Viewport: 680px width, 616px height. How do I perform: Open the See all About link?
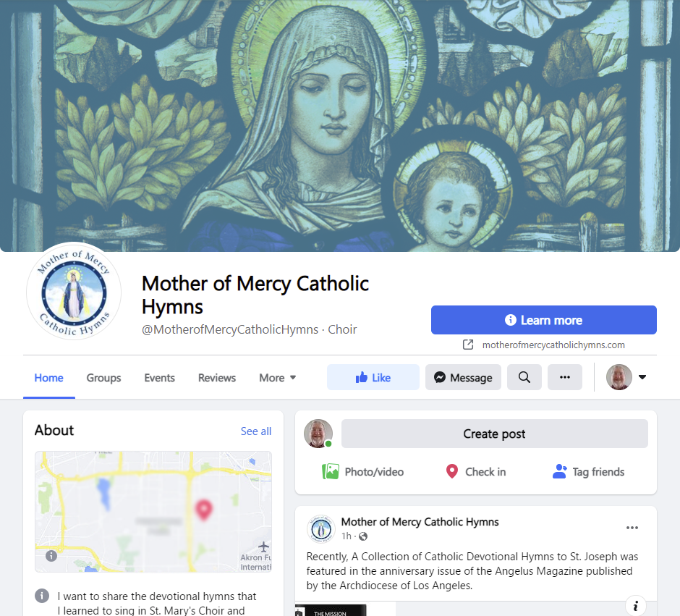(x=256, y=431)
